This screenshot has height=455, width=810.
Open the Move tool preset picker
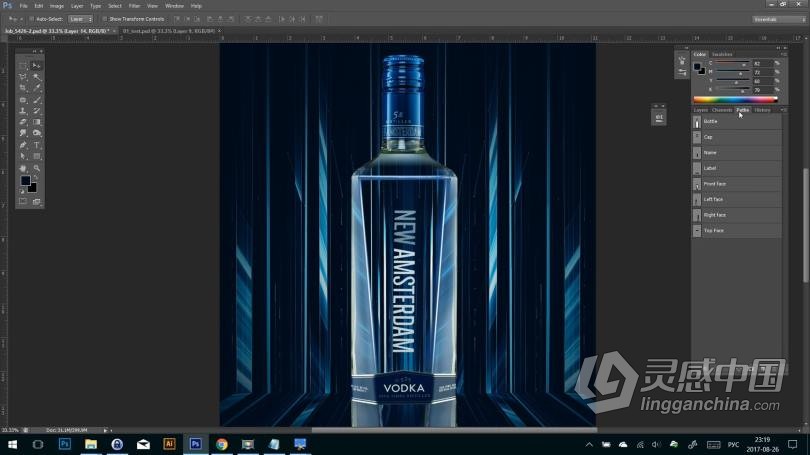(x=13, y=19)
